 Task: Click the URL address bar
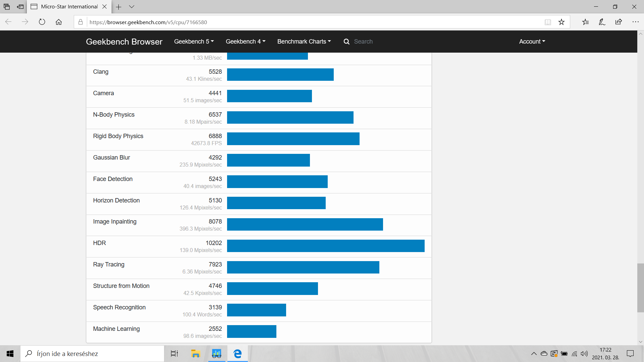click(x=302, y=22)
